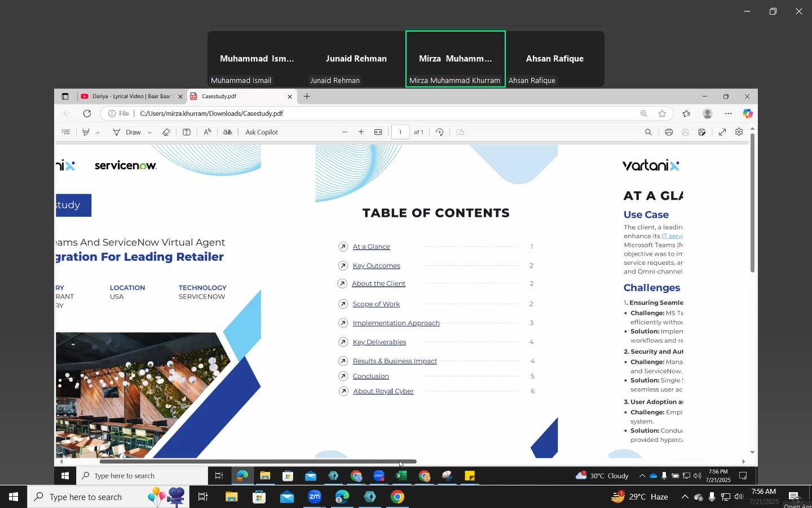Screen dimensions: 812x508
Task: Open the Edge profile avatar
Action: point(708,113)
